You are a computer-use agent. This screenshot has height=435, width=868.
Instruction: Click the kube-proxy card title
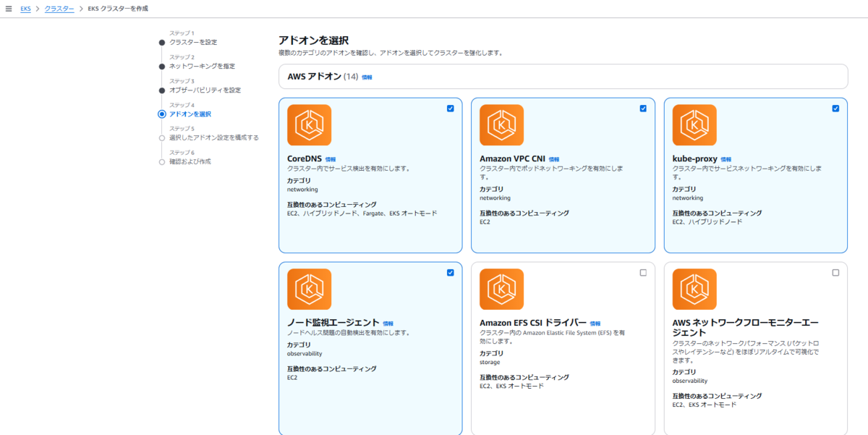point(694,159)
